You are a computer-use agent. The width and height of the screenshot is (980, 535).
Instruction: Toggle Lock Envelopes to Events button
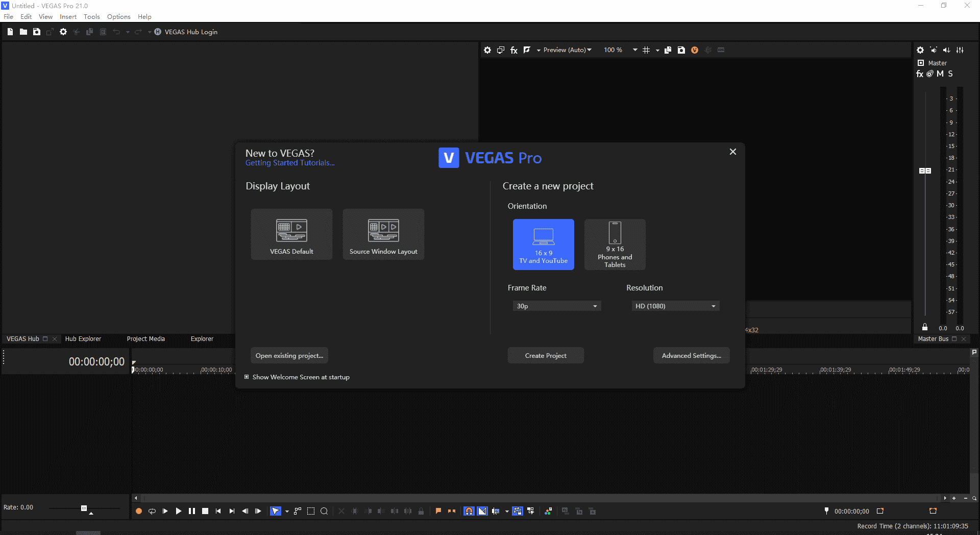point(518,511)
